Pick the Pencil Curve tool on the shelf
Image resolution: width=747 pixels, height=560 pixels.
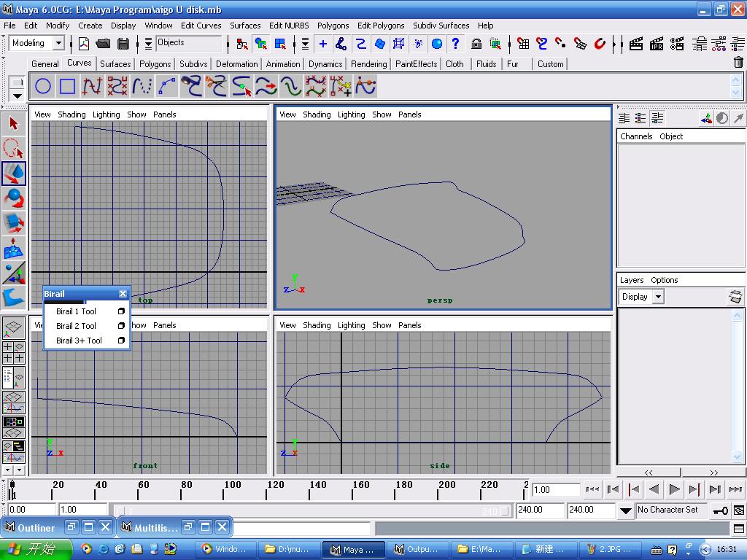[x=142, y=86]
